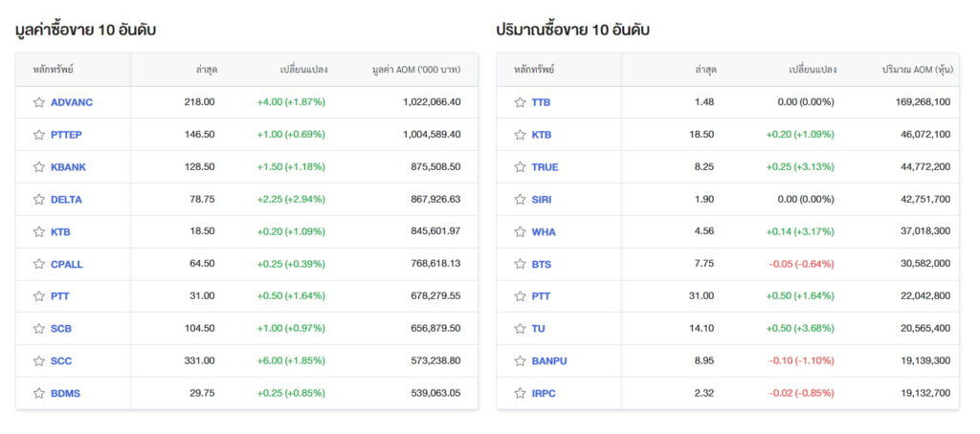980x434 pixels.
Task: Open the BDMS stock link
Action: [x=66, y=394]
